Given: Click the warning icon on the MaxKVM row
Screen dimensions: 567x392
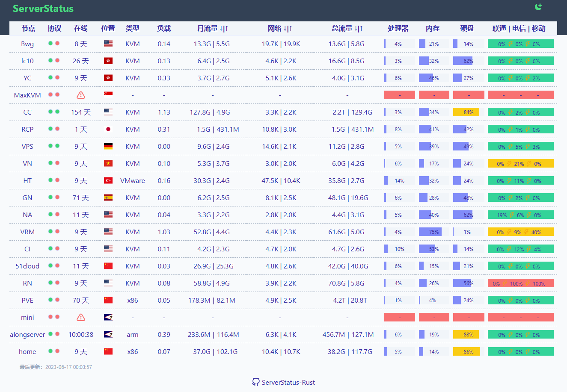Looking at the screenshot, I should click(x=80, y=95).
